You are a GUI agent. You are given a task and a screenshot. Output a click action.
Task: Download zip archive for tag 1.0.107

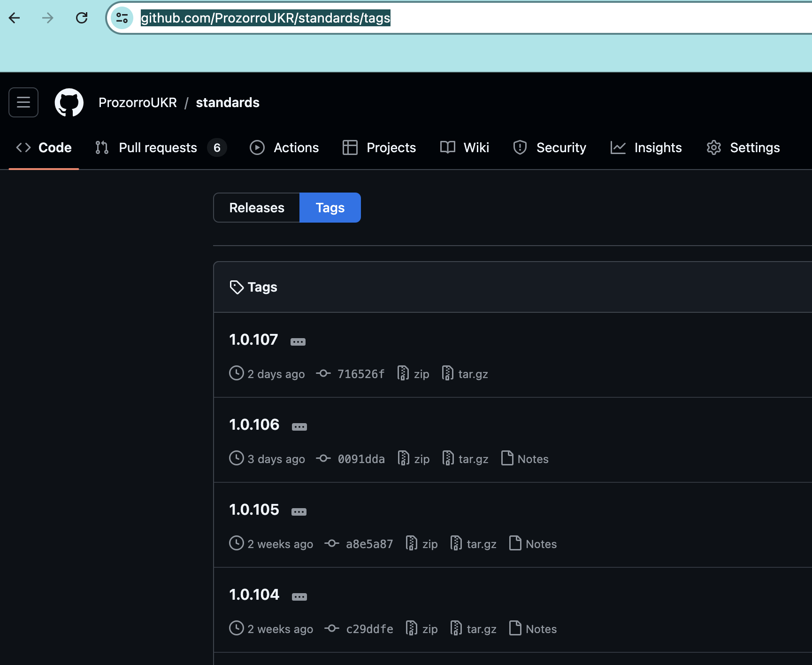pos(413,374)
